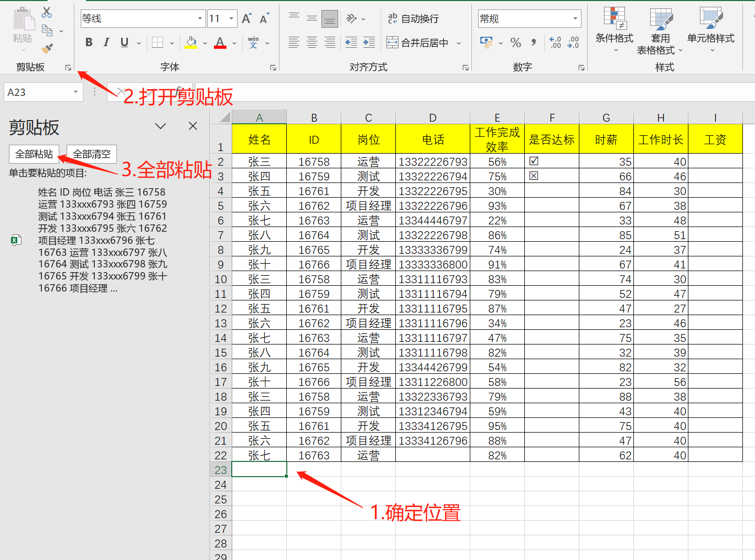The height and width of the screenshot is (560, 755).
Task: Click the 全部粘贴 paste all button
Action: [34, 154]
